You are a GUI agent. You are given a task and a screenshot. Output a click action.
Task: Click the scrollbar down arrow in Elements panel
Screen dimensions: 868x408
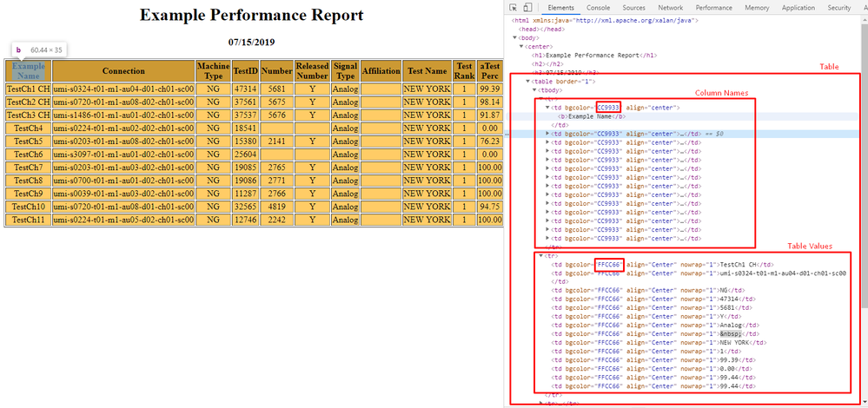coord(865,404)
